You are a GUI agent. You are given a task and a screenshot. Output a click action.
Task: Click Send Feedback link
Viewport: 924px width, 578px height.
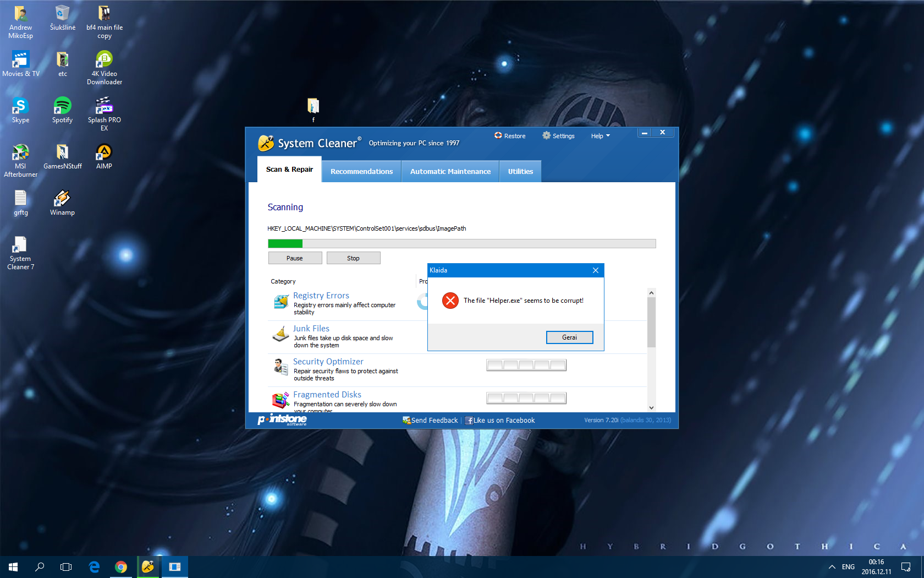point(430,421)
